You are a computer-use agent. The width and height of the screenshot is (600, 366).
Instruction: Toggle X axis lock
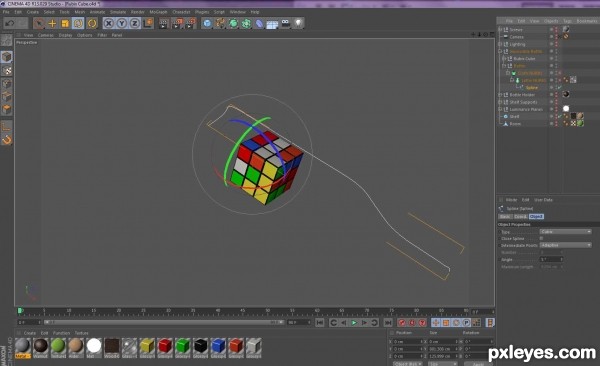click(109, 23)
